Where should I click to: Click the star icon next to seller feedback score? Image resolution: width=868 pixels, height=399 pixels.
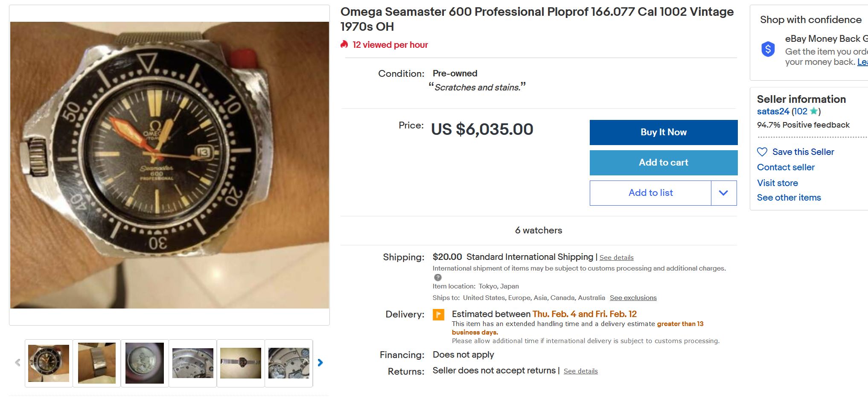click(x=813, y=111)
